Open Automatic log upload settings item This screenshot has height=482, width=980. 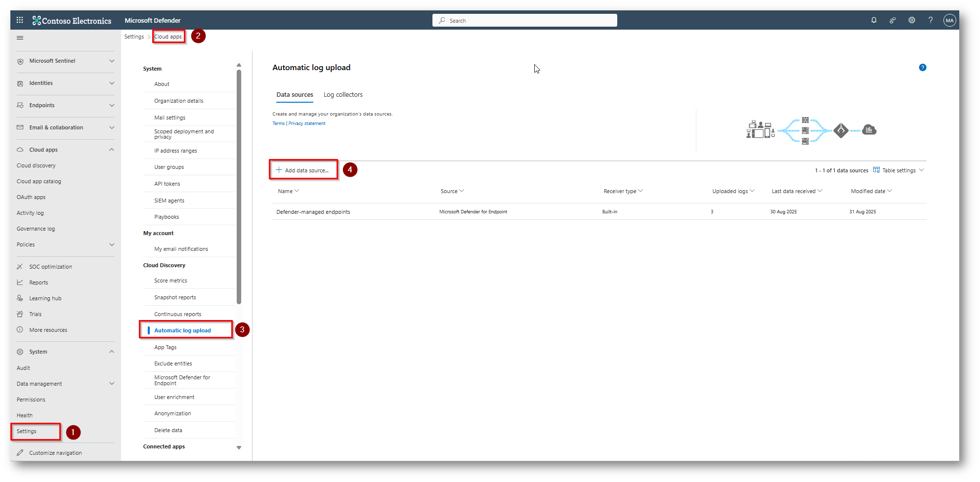click(x=182, y=330)
